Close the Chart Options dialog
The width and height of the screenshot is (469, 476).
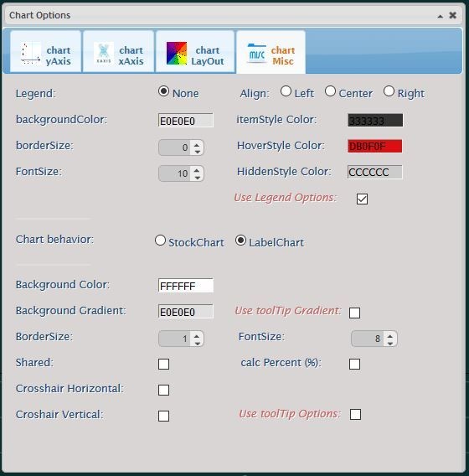coord(452,15)
